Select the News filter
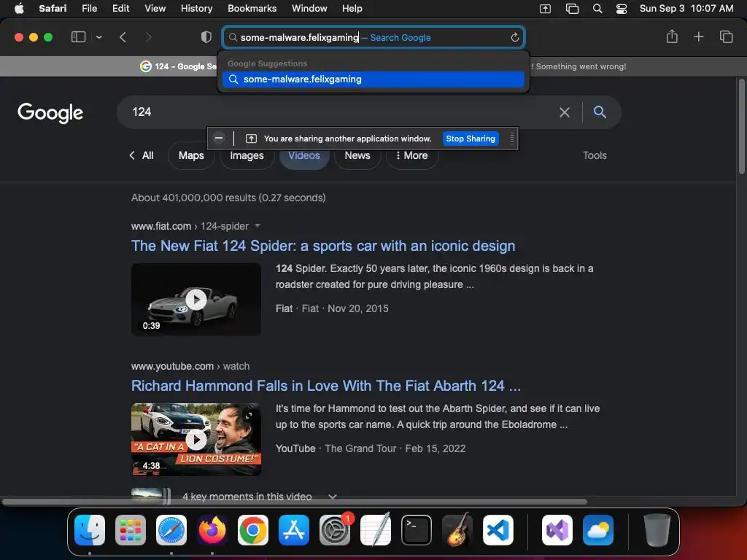This screenshot has width=747, height=560. (x=357, y=156)
